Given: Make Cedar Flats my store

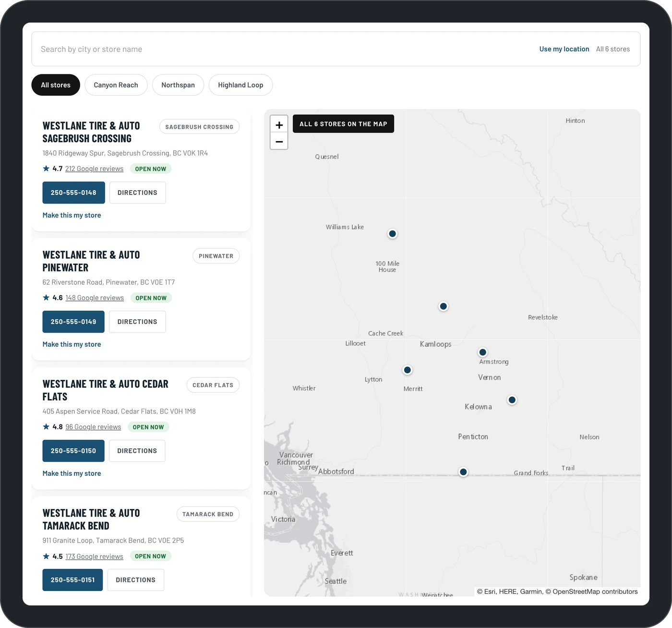Looking at the screenshot, I should point(72,473).
